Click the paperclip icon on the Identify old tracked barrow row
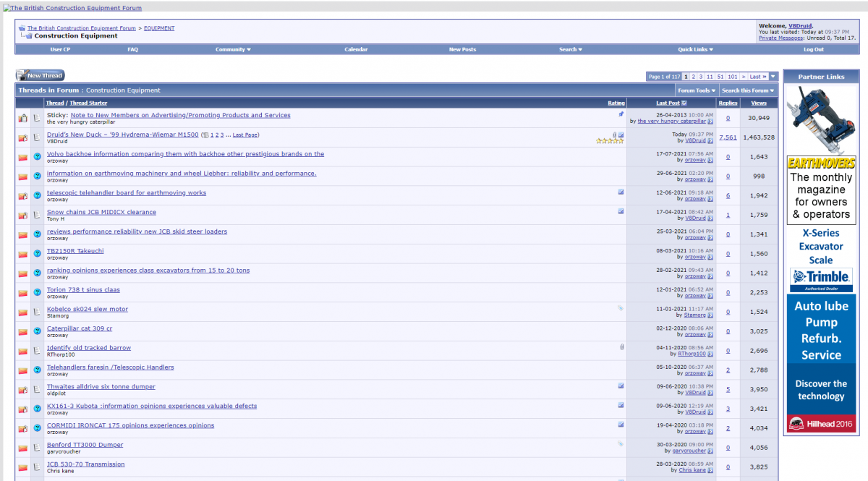This screenshot has height=481, width=868. click(x=621, y=347)
